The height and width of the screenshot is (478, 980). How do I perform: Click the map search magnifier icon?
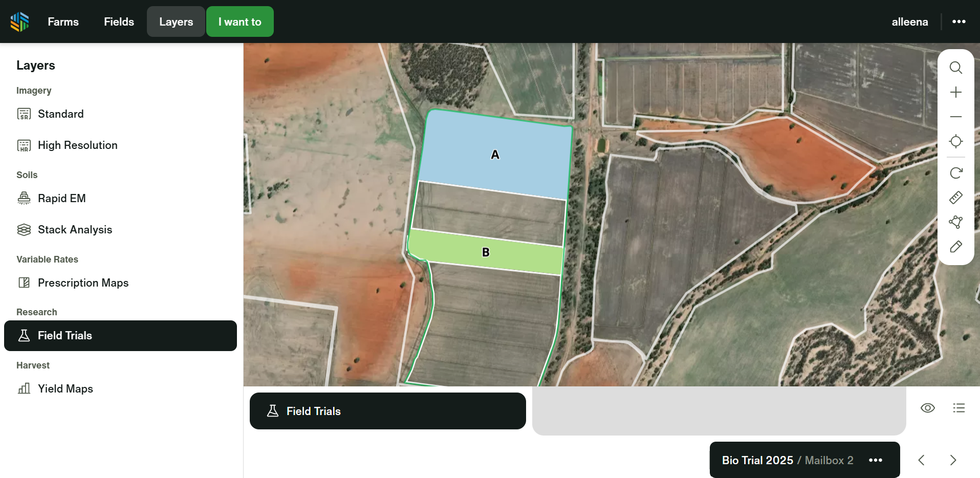tap(955, 68)
